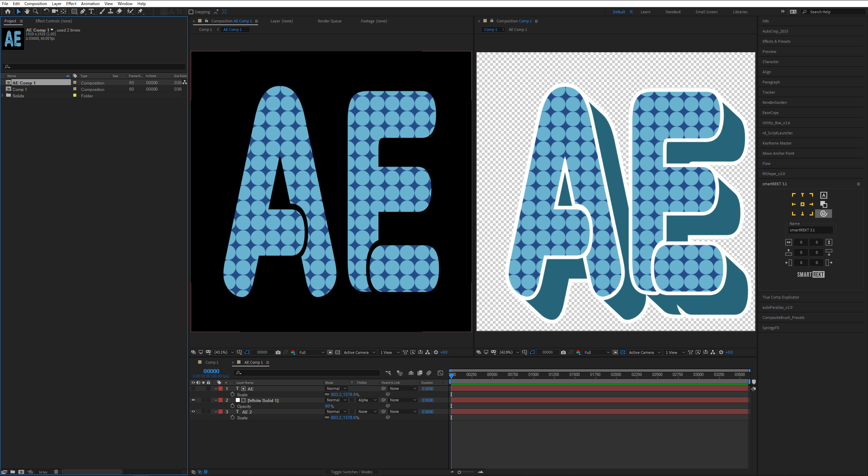Screen dimensions: 868x476
Task: Select the Clone Stamp tool
Action: 110,12
